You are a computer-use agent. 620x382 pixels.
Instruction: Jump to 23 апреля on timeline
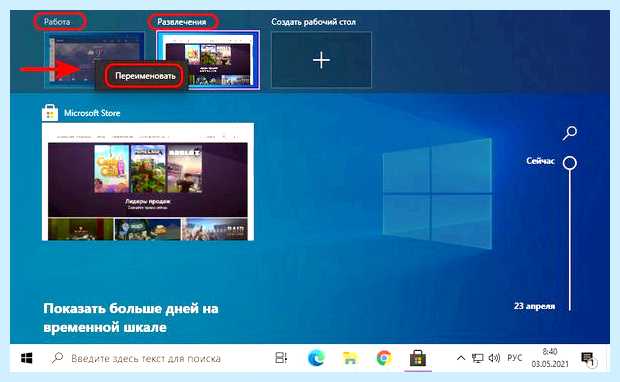click(535, 306)
